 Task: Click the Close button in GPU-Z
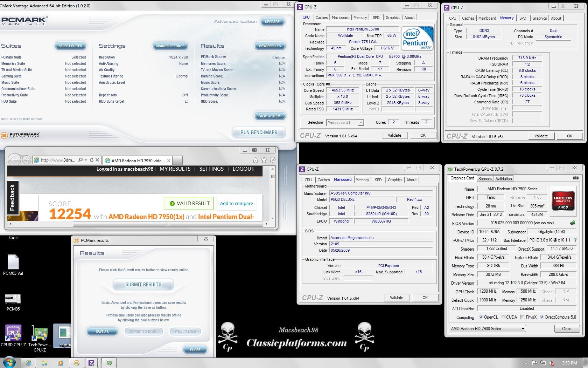[567, 329]
